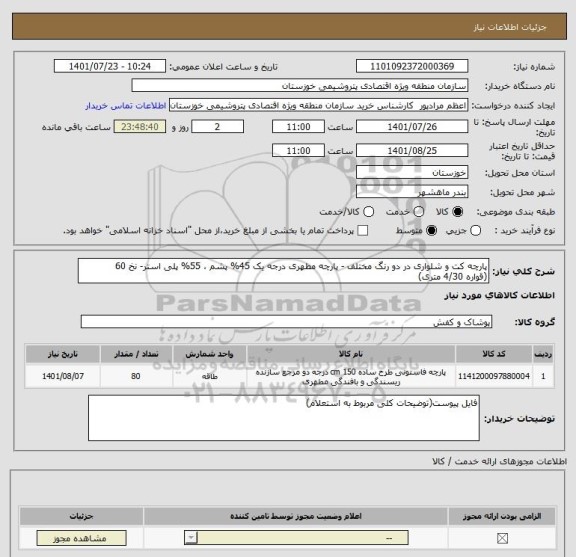The width and height of the screenshot is (576, 557).
Task: Toggle the Islamic treasury payment checkbox
Action: 363,231
